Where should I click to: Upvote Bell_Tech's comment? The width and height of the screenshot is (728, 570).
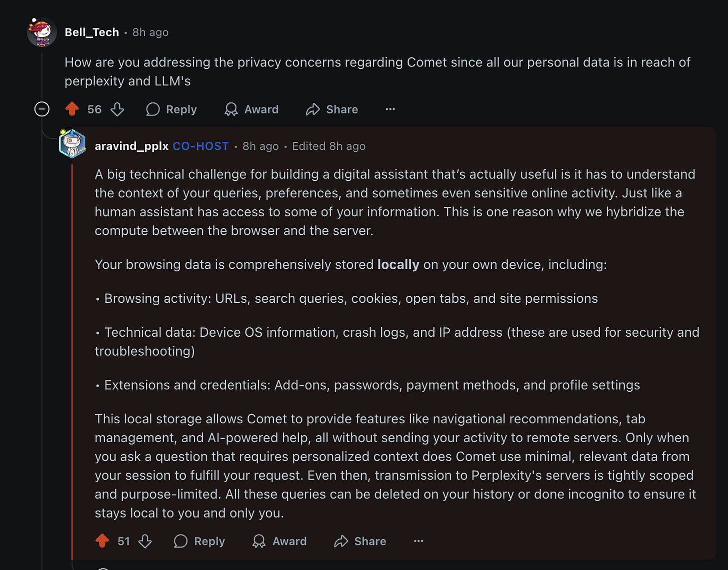pyautogui.click(x=72, y=109)
